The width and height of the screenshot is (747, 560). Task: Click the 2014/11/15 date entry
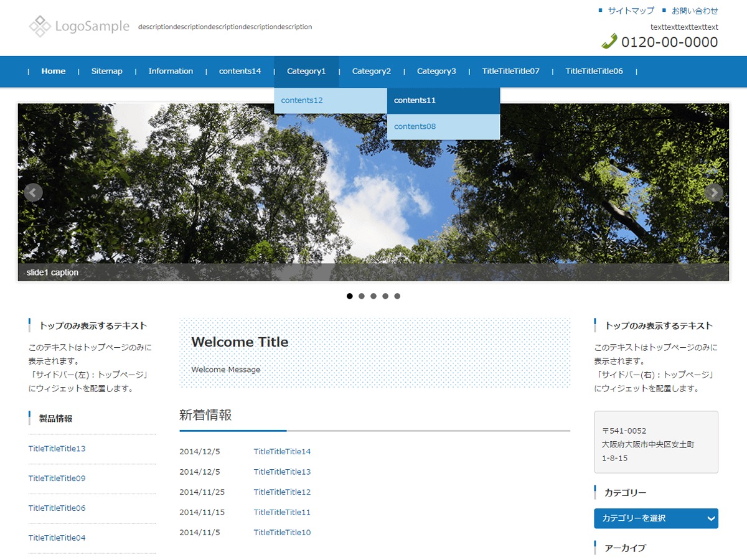tap(202, 512)
